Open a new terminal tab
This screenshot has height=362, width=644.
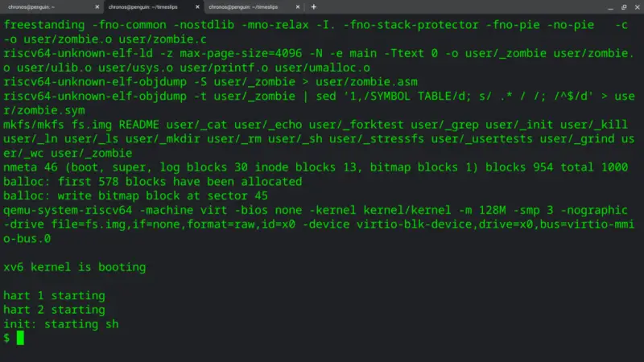click(314, 6)
